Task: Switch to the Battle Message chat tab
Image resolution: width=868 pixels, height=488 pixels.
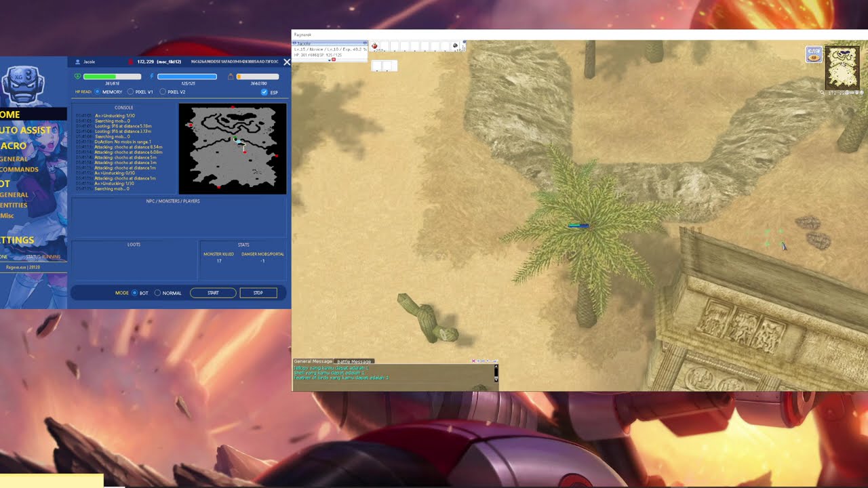Action: point(355,361)
